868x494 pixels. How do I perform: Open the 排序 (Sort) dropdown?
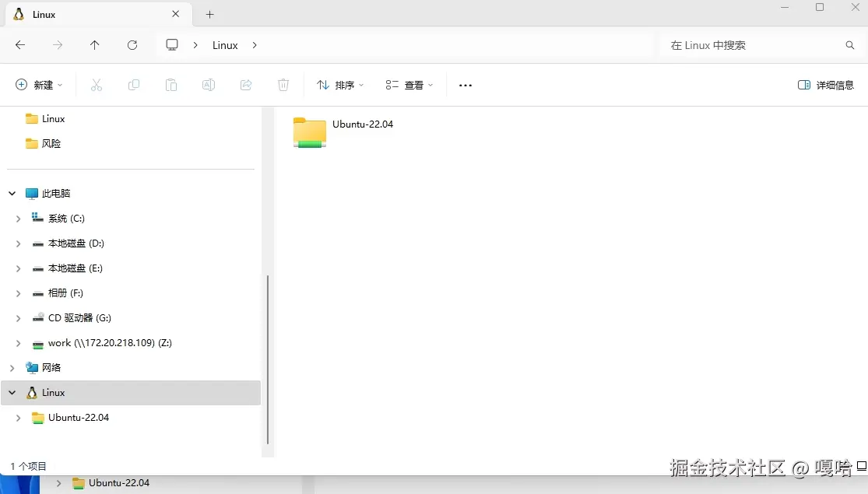click(x=340, y=85)
